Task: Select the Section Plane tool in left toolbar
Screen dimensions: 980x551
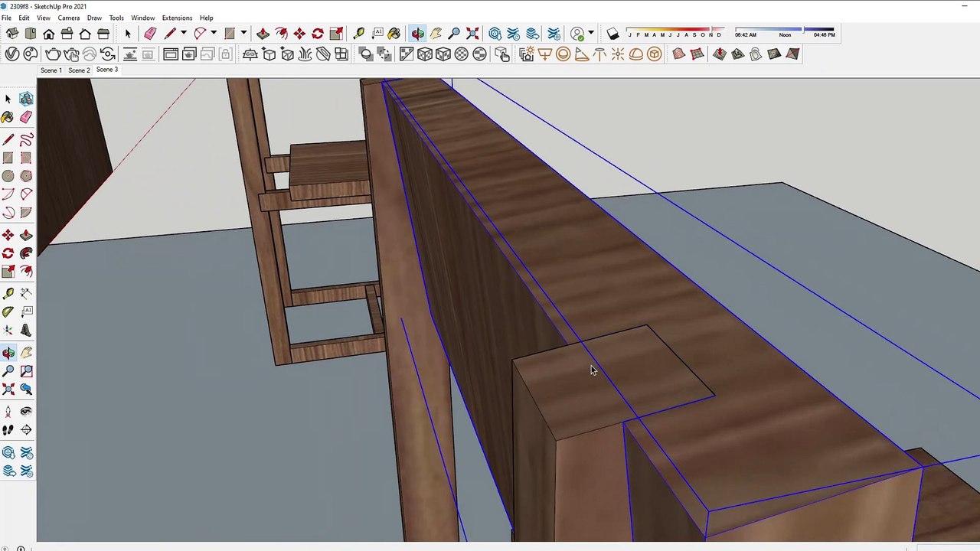Action: click(x=26, y=429)
